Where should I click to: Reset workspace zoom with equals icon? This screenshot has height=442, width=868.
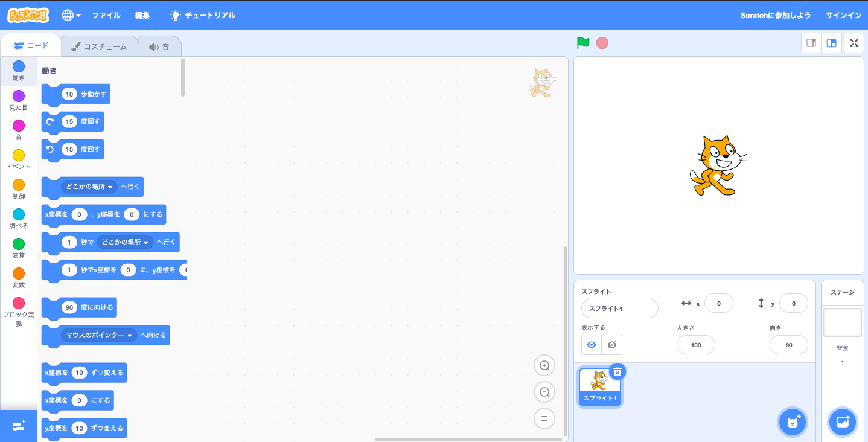click(544, 418)
